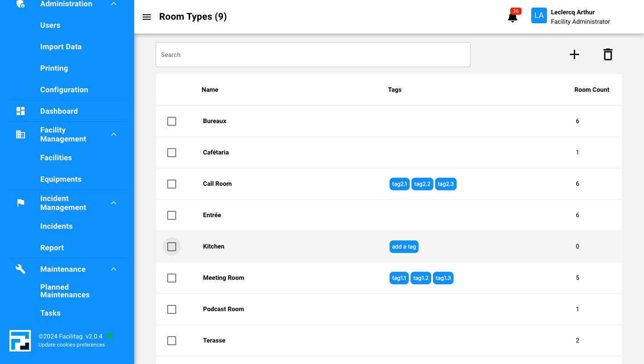This screenshot has height=364, width=644.
Task: Collapse the Incident Management section
Action: pyautogui.click(x=114, y=203)
